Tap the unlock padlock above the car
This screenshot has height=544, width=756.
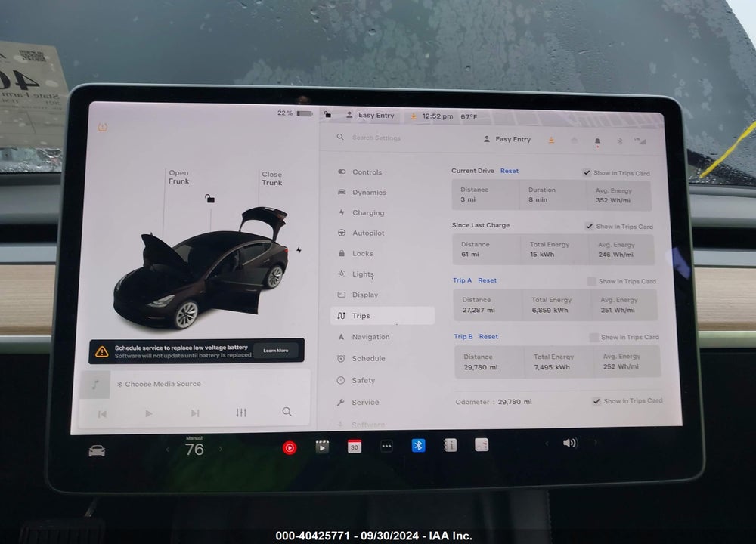coord(209,199)
